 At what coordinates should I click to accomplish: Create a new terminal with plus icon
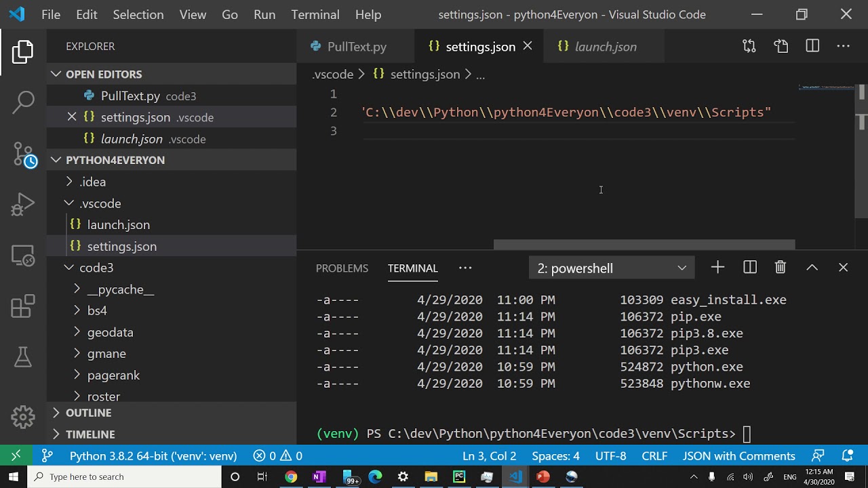click(x=717, y=268)
